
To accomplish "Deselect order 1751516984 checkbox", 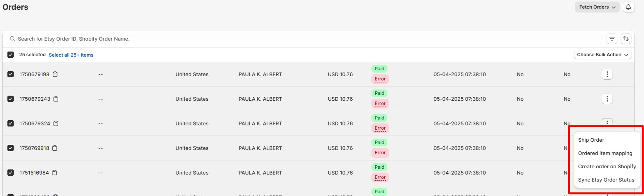I will tap(11, 173).
